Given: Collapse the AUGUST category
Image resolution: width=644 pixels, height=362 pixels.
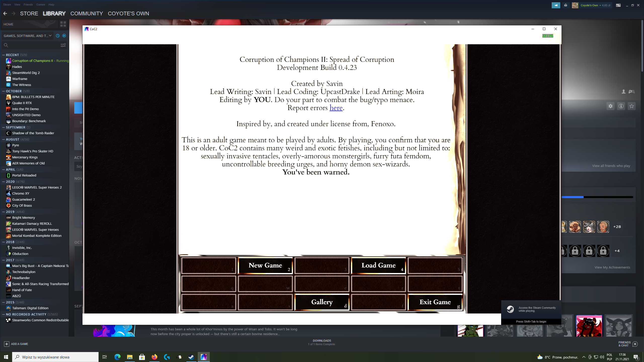Looking at the screenshot, I should coord(4,139).
